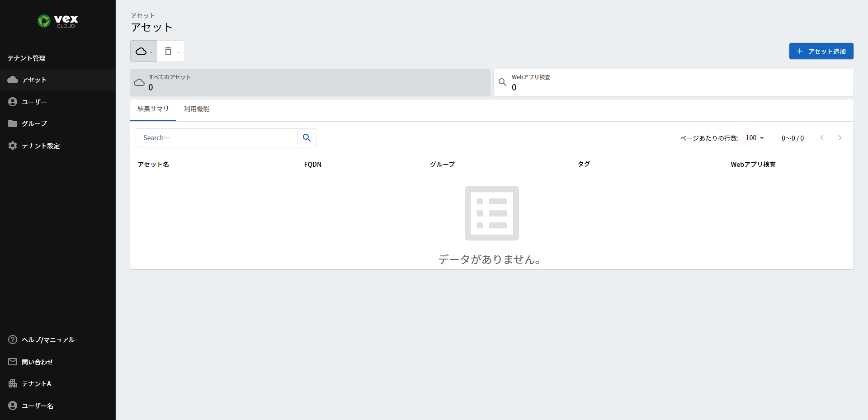Go to next page chevron
The height and width of the screenshot is (420, 868).
click(x=840, y=138)
